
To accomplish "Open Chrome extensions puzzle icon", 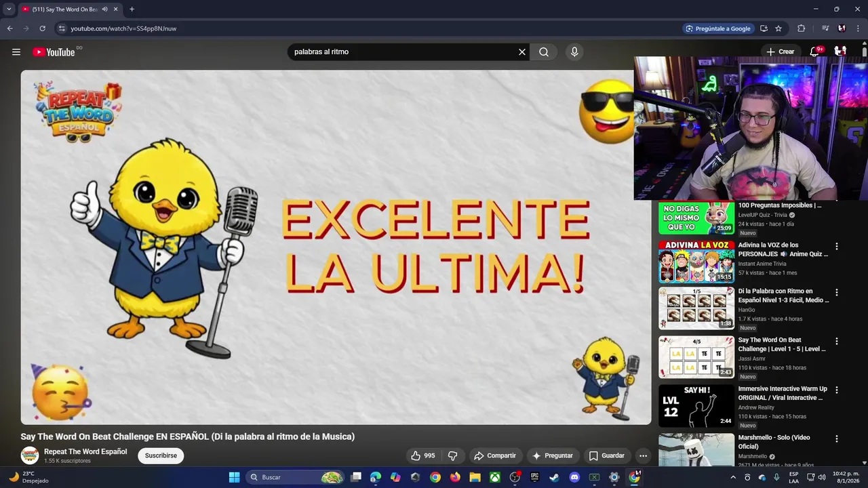I will [802, 28].
